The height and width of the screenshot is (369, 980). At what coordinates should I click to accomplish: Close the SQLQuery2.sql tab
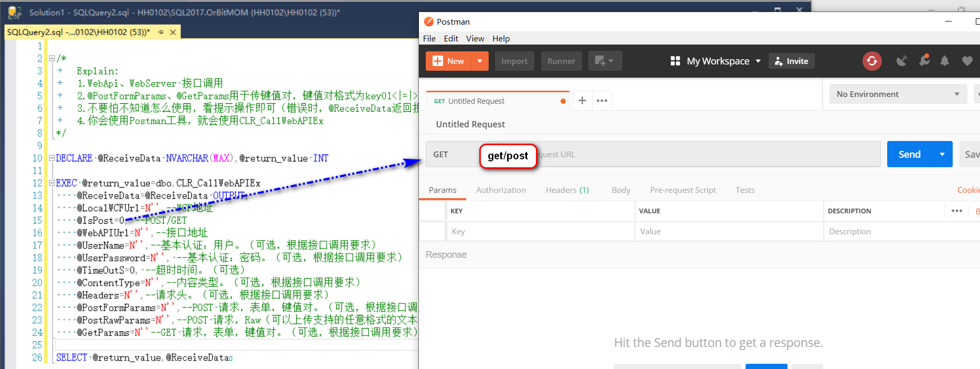[x=173, y=32]
